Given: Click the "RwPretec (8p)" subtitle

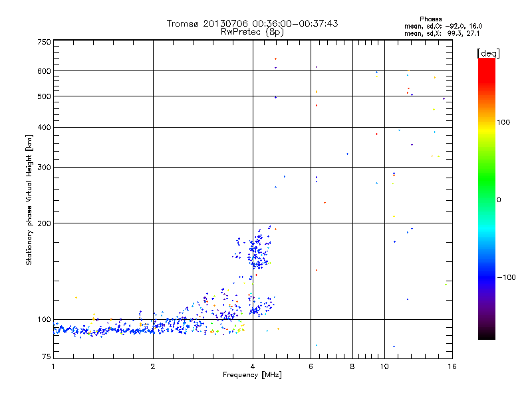Looking at the screenshot, I should coord(252,32).
